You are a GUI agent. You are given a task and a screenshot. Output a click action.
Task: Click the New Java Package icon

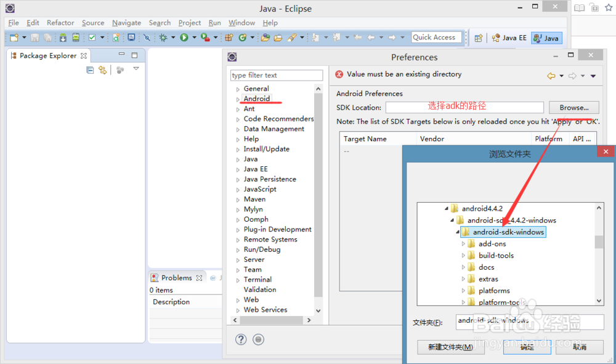click(229, 38)
